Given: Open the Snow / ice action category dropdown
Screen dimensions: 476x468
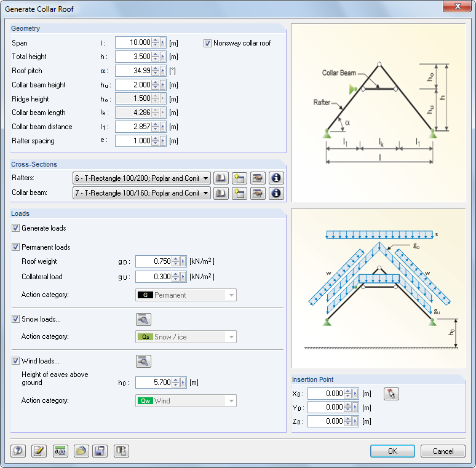Looking at the screenshot, I should [x=231, y=337].
